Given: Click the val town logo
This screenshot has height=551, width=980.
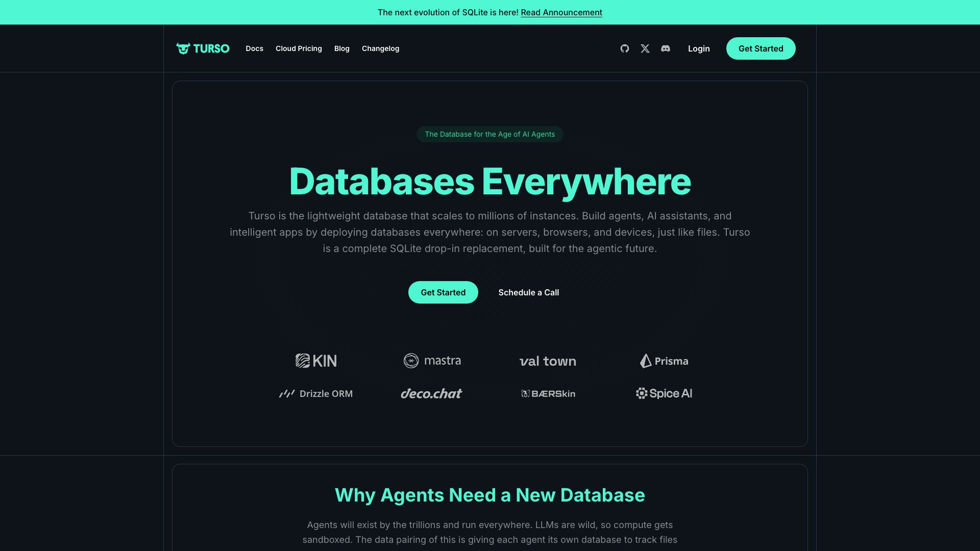Looking at the screenshot, I should pos(548,361).
